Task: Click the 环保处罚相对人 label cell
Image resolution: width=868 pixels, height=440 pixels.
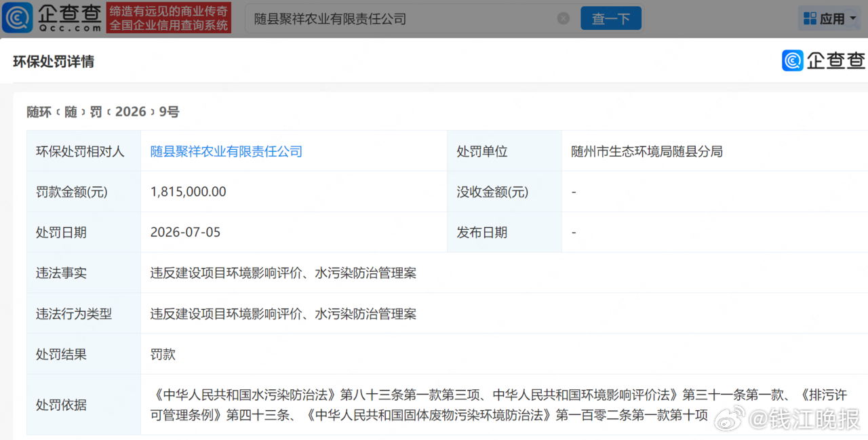Action: (83, 151)
